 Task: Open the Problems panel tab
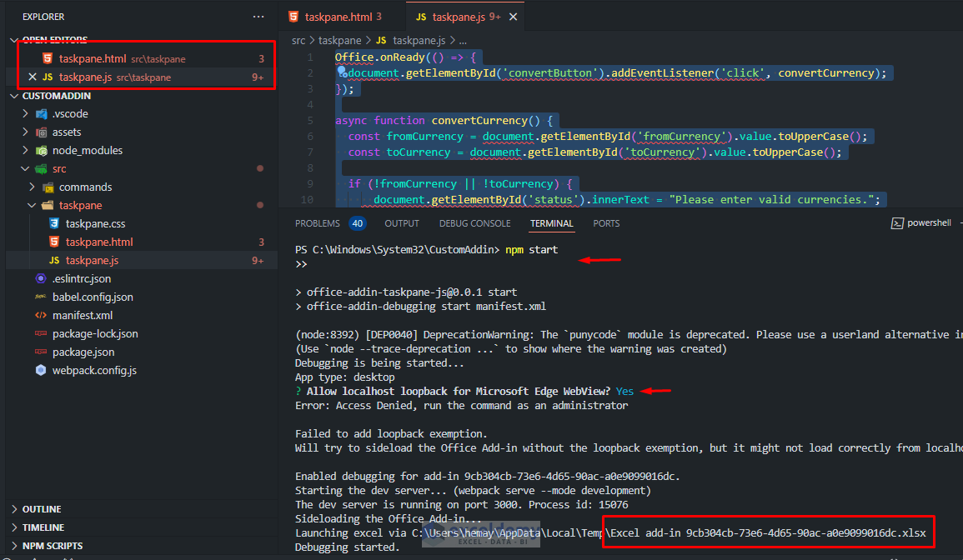(x=317, y=223)
